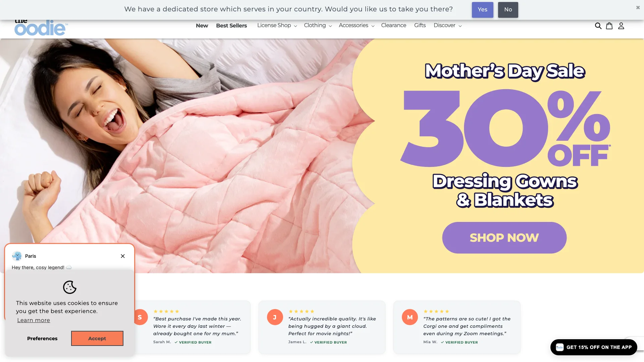Expand the License Shop menu

click(x=277, y=25)
